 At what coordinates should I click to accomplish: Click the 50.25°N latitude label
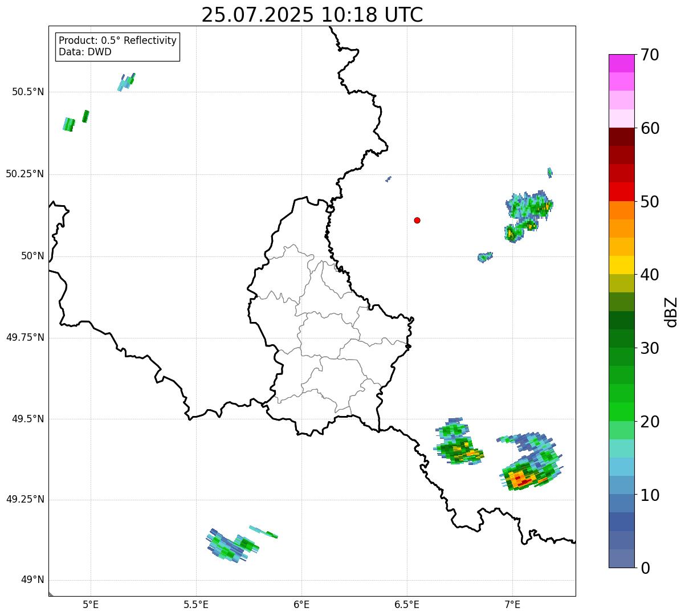coord(25,174)
